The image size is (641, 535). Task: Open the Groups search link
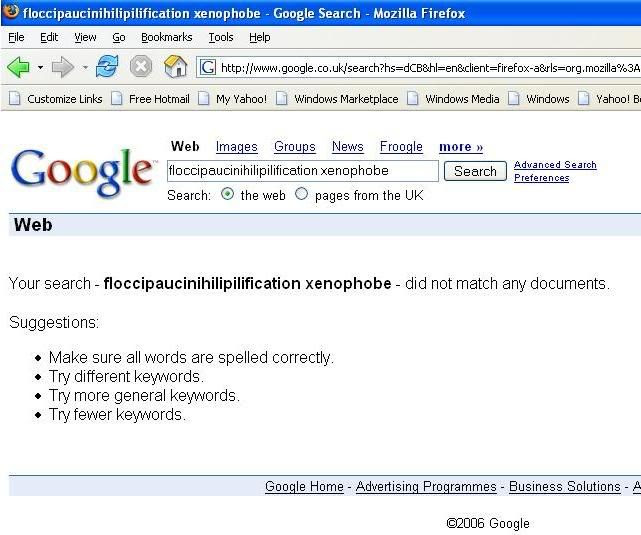[x=295, y=147]
